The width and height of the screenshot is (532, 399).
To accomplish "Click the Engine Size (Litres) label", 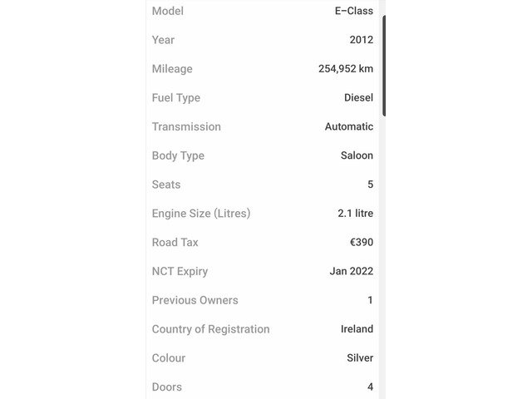I will 201,214.
